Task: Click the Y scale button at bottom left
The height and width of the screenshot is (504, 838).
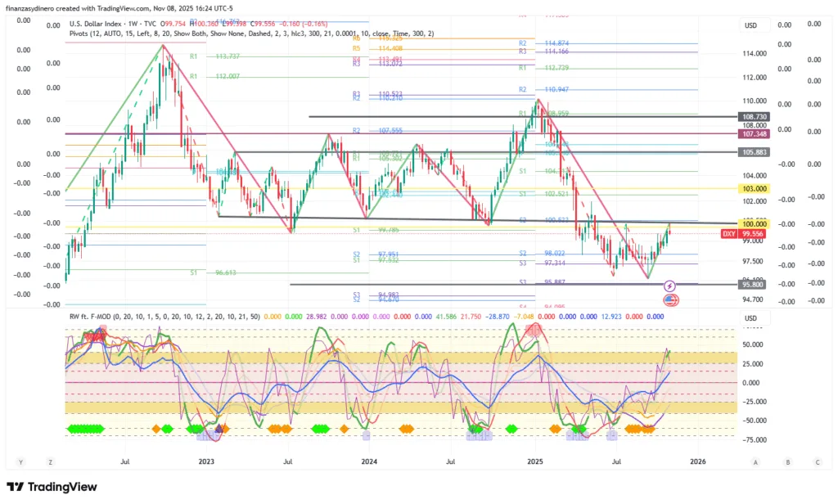Action: 19,461
